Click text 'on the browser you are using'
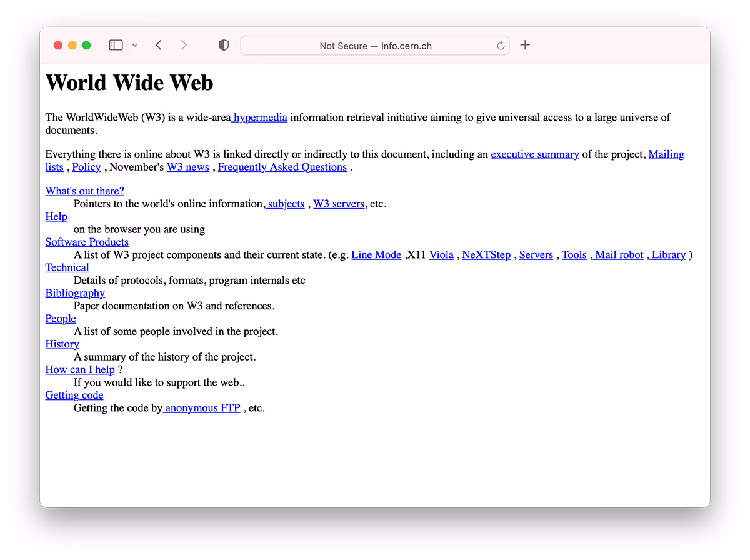750x560 pixels. 139,229
